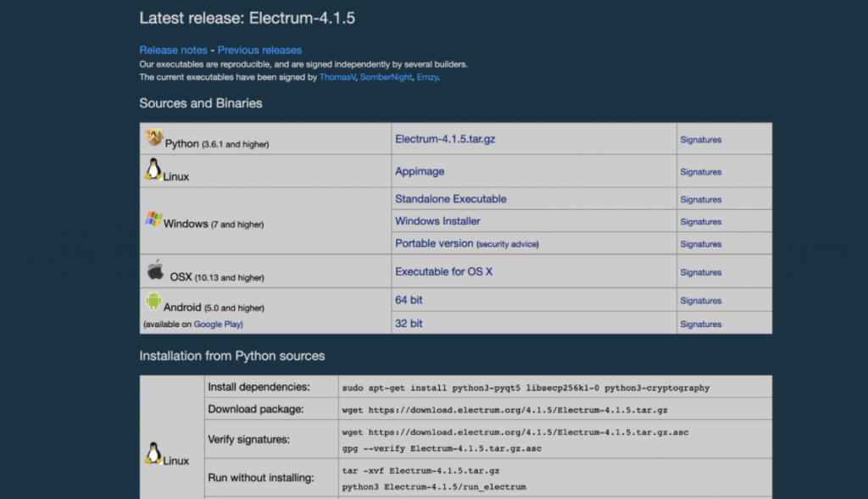The image size is (868, 499).
Task: Download the Executable for OS X
Action: click(x=443, y=272)
